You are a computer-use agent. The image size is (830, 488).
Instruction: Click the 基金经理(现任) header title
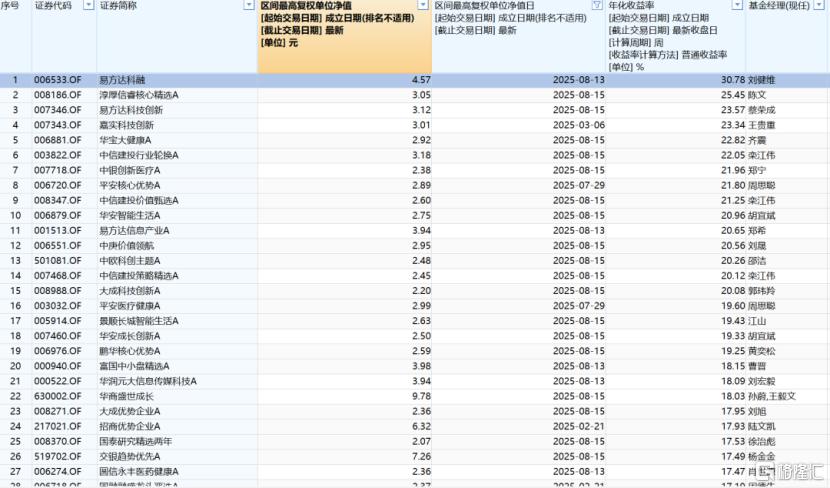point(779,5)
